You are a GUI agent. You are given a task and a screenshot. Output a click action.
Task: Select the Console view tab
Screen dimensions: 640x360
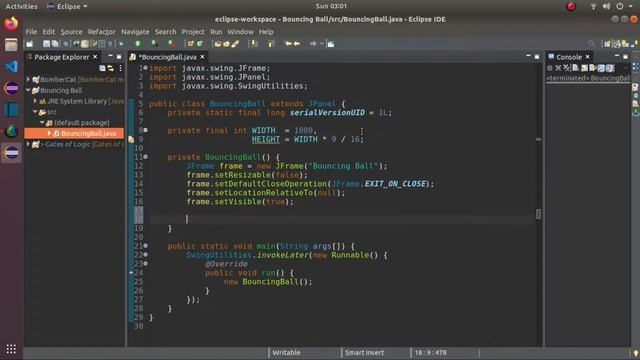coord(569,57)
